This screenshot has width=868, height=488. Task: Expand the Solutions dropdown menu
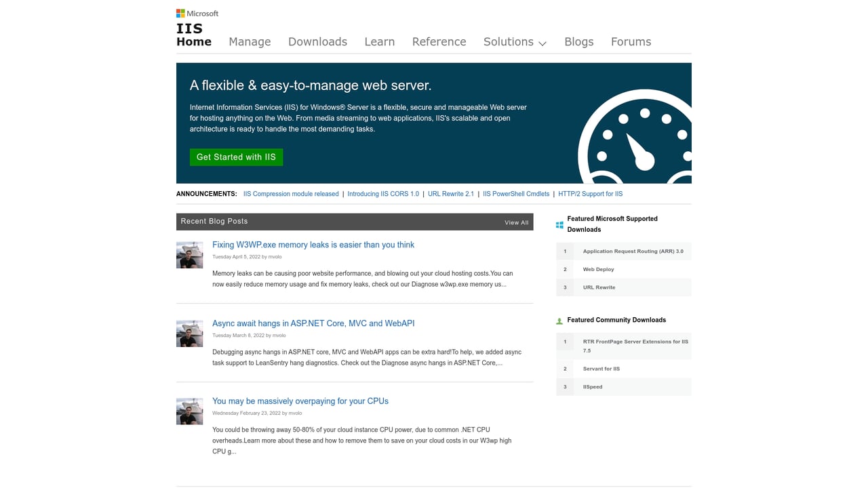coord(515,41)
